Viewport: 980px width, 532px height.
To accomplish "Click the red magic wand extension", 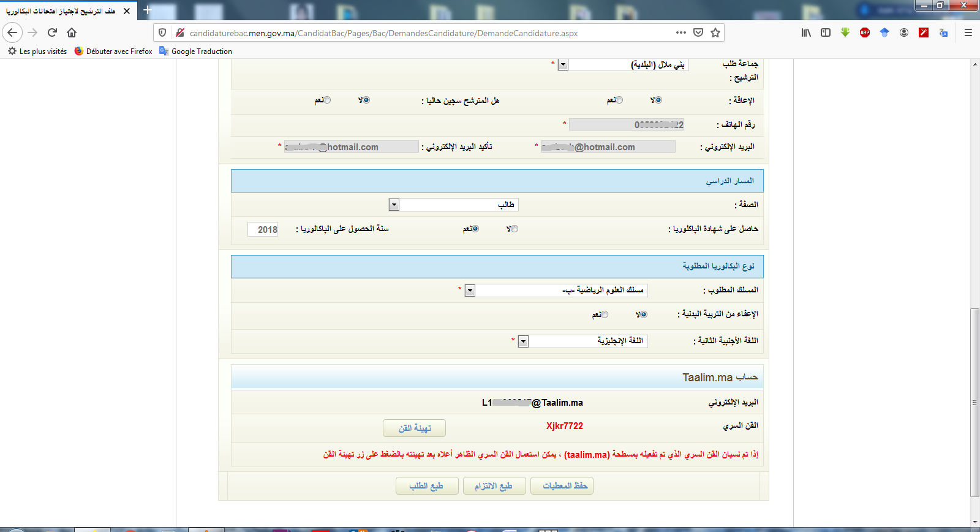I will 924,32.
